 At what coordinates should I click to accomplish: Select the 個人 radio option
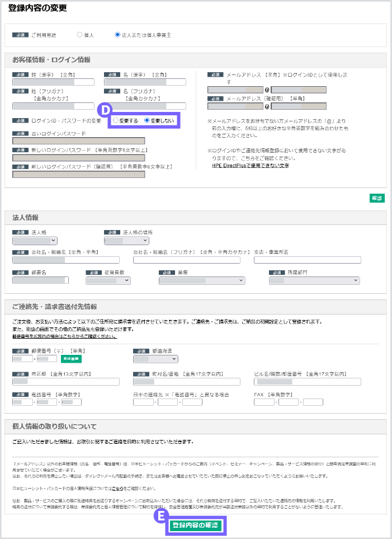coord(80,35)
